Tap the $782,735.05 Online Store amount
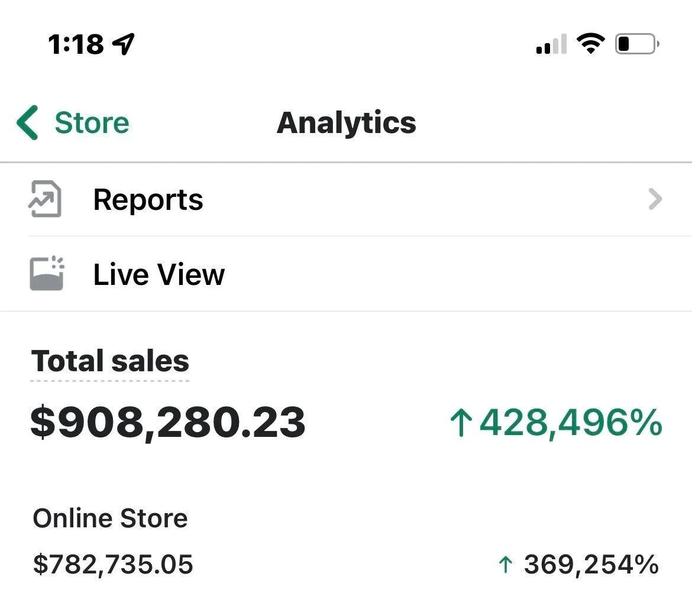The width and height of the screenshot is (692, 616). point(113,564)
